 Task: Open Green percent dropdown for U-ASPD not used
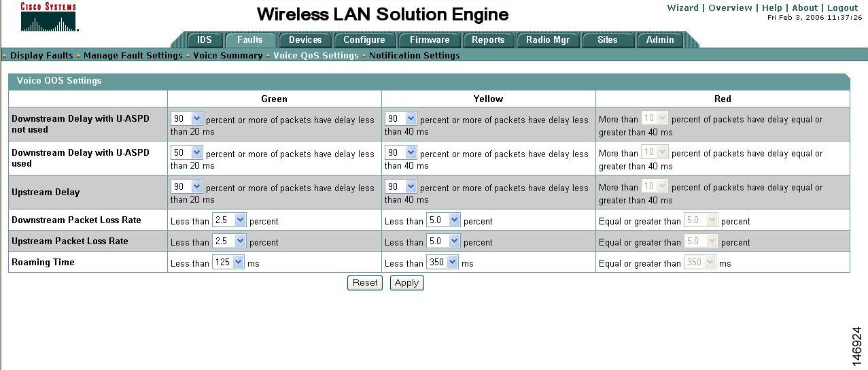click(187, 118)
